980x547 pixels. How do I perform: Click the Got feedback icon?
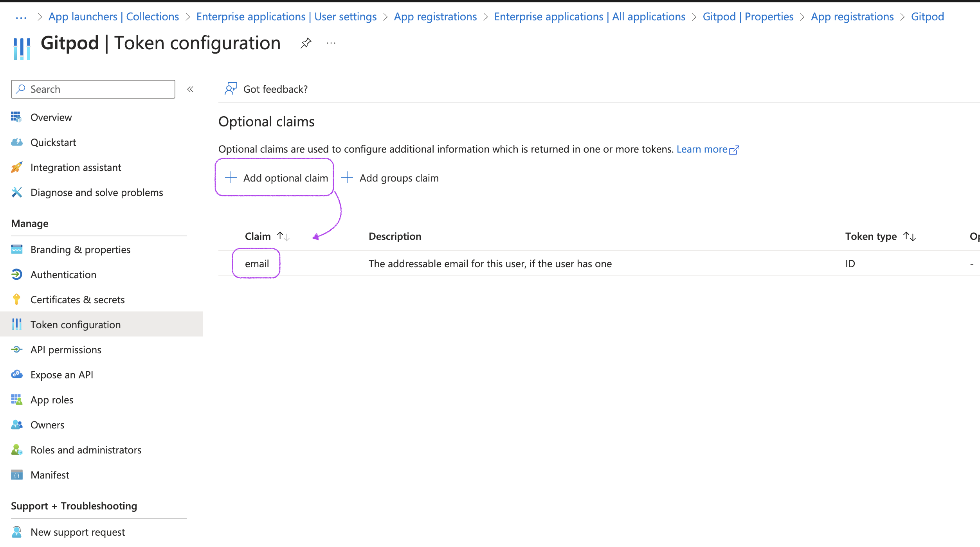pyautogui.click(x=231, y=89)
